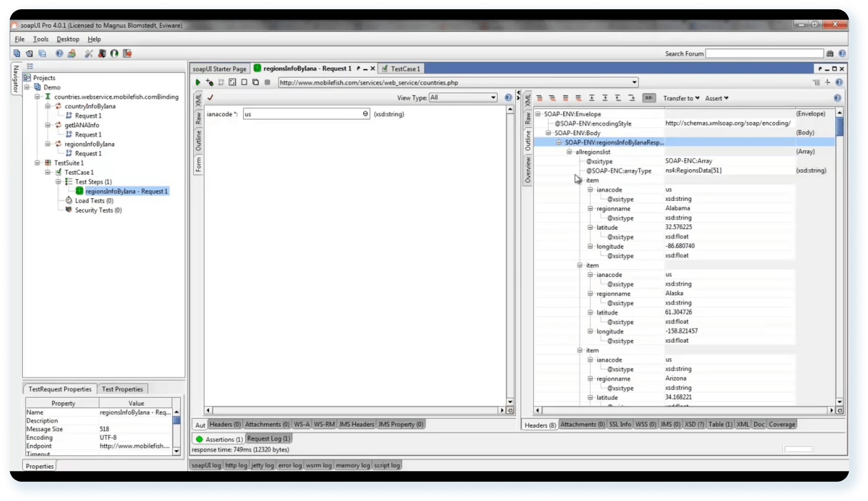Open the Coverage response tab
The image size is (868, 501).
pos(782,424)
